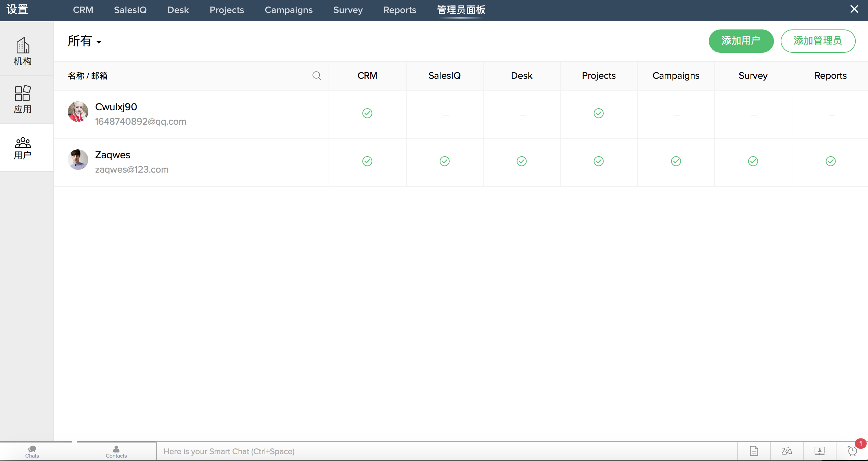Viewport: 868px width, 461px height.
Task: Switch to the SalesIQ settings tab
Action: (x=130, y=10)
